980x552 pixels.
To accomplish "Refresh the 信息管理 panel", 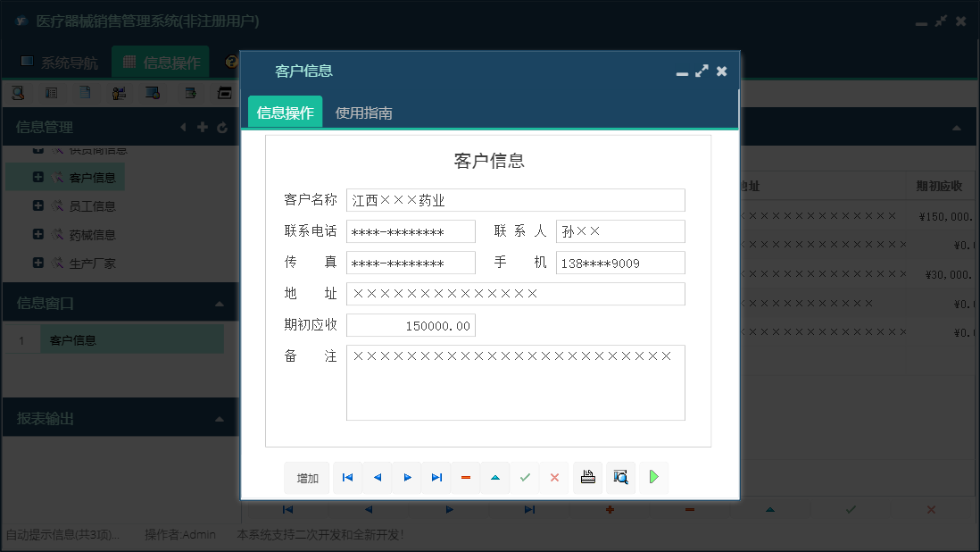I will (221, 127).
